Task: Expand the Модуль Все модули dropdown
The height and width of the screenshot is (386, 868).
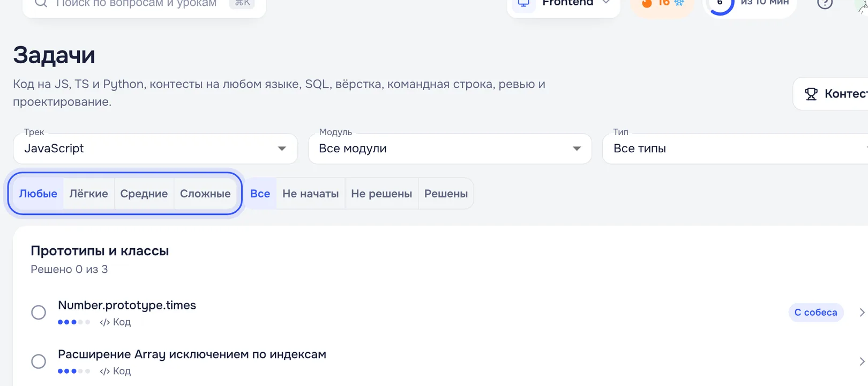Action: coord(450,149)
